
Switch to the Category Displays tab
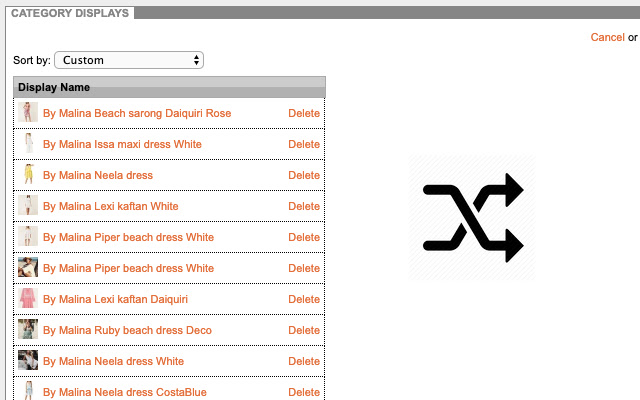(70, 13)
